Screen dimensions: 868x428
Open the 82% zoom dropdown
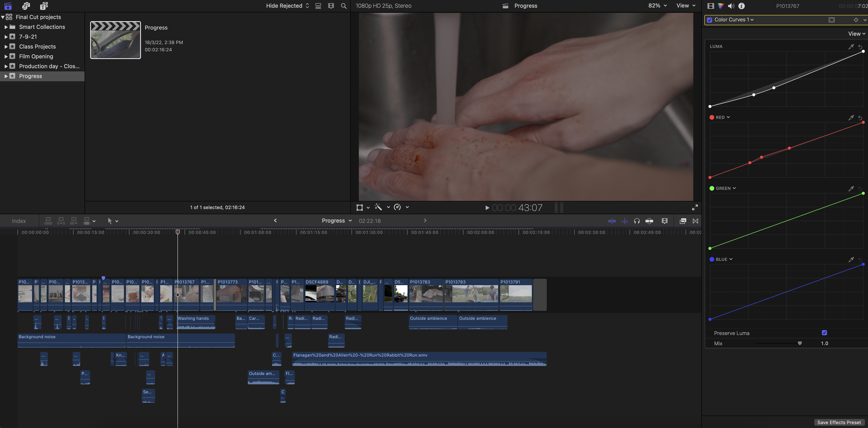click(657, 6)
